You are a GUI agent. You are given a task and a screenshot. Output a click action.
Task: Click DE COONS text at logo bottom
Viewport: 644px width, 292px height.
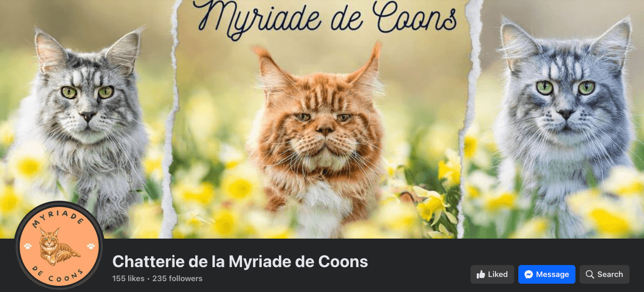tap(59, 273)
